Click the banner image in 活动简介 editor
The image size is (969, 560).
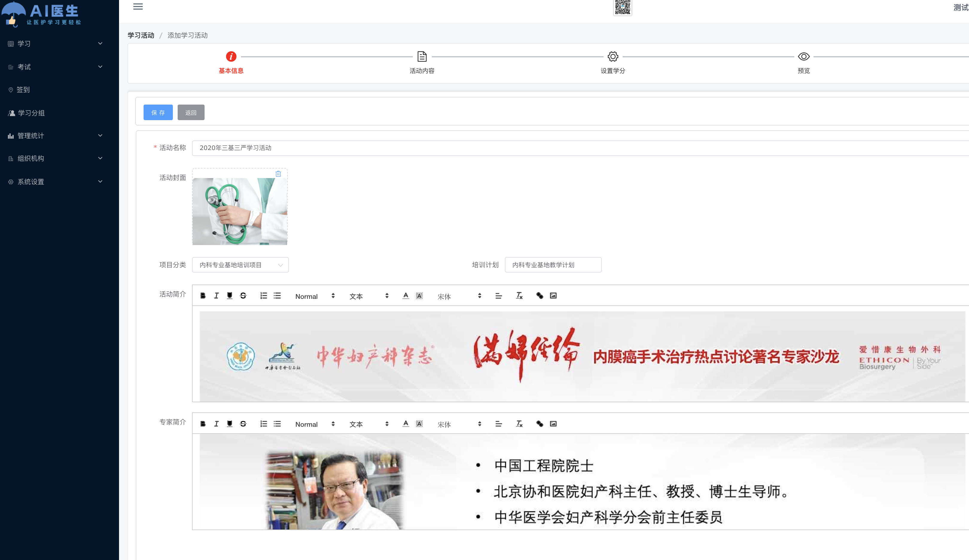582,356
